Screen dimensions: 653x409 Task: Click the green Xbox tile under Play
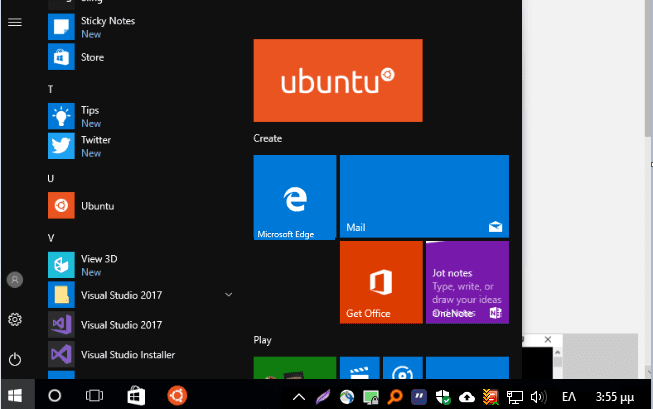click(295, 368)
